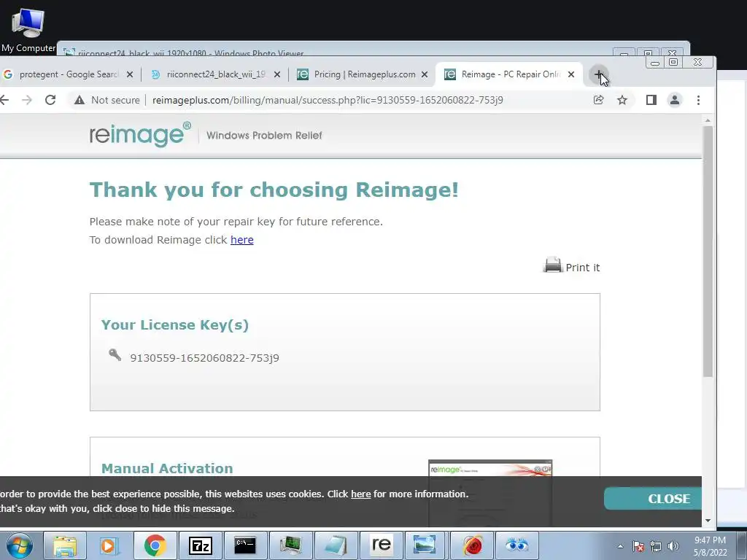Image resolution: width=747 pixels, height=560 pixels.
Task: Open My Computer desktop icon
Action: 28,31
